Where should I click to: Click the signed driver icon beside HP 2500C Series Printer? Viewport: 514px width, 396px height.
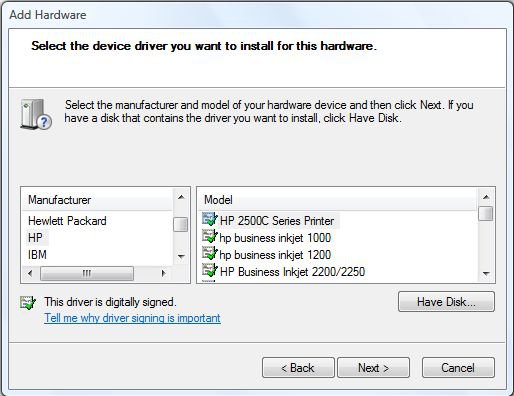pyautogui.click(x=210, y=220)
